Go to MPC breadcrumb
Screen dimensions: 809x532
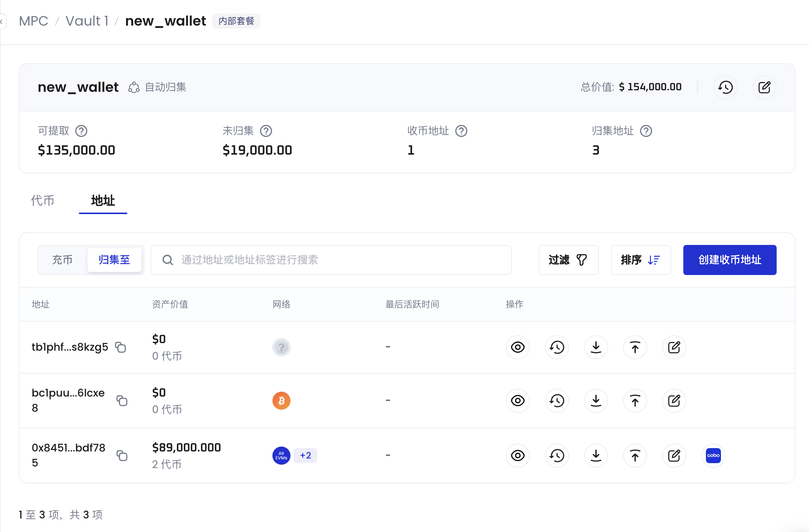click(x=33, y=21)
